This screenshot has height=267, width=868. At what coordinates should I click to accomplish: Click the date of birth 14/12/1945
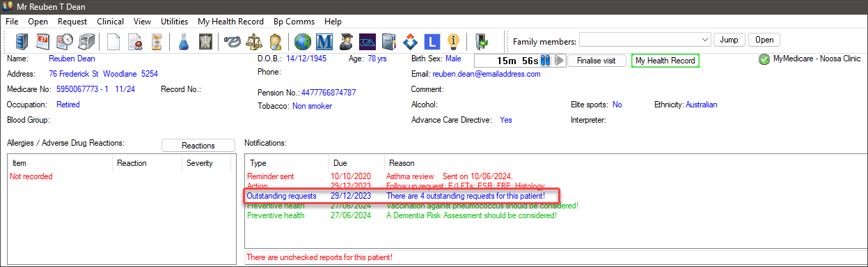(306, 59)
